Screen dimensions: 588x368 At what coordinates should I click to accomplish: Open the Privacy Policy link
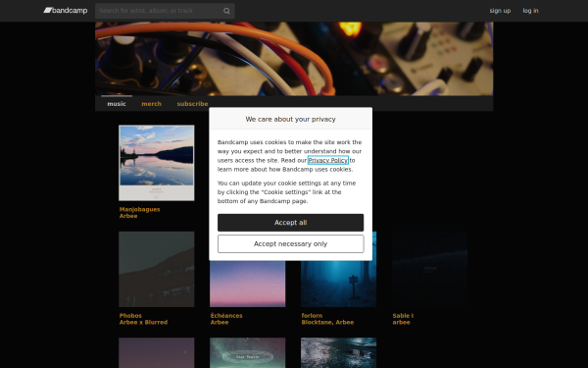[x=327, y=160]
